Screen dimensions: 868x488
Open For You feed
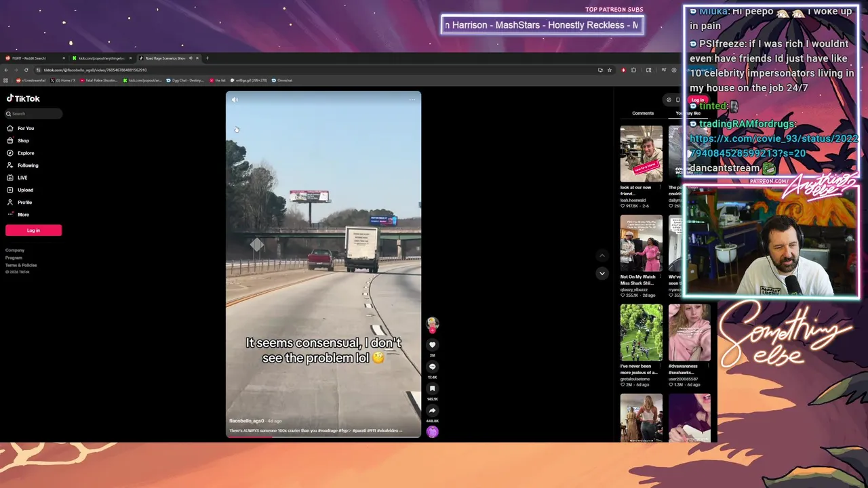coord(20,128)
